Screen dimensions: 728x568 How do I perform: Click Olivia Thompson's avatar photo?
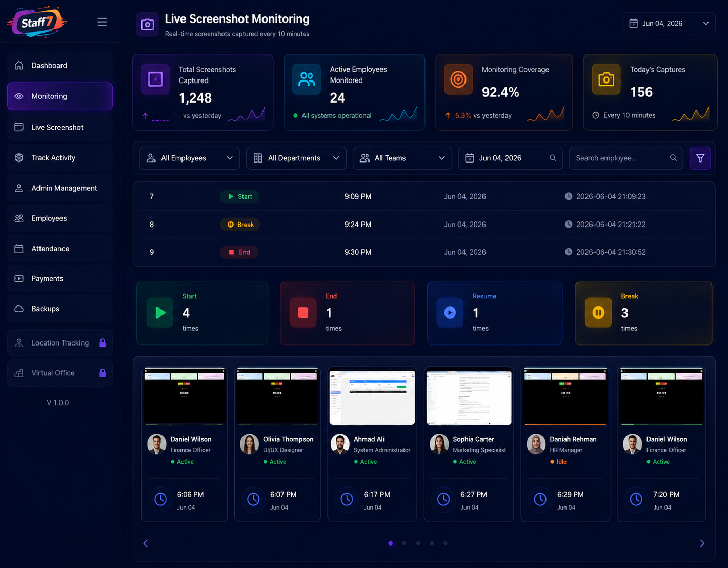pos(250,444)
